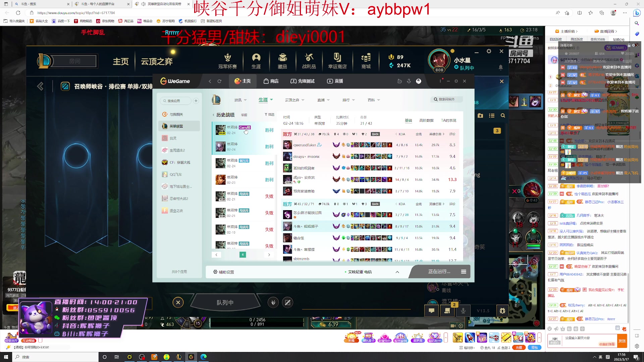This screenshot has width=644, height=362.
Task: Switch to WeGame 直播 top tab
Action: point(335,81)
